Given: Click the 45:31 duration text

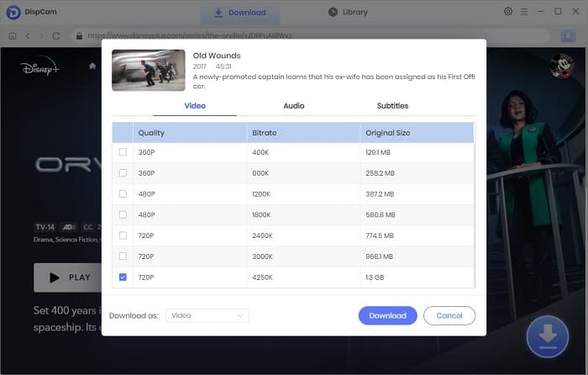Looking at the screenshot, I should point(223,66).
